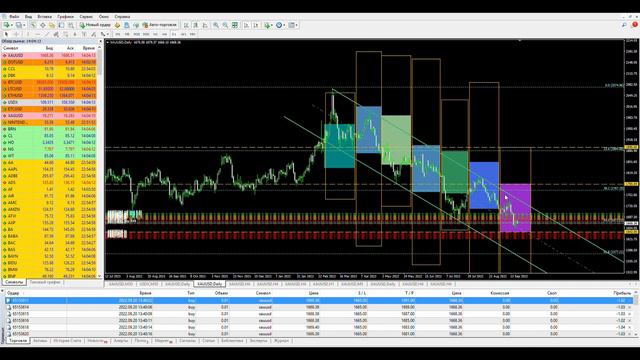The image size is (640, 360).
Task: Close order 65153814 with its x
Action: pos(630,307)
